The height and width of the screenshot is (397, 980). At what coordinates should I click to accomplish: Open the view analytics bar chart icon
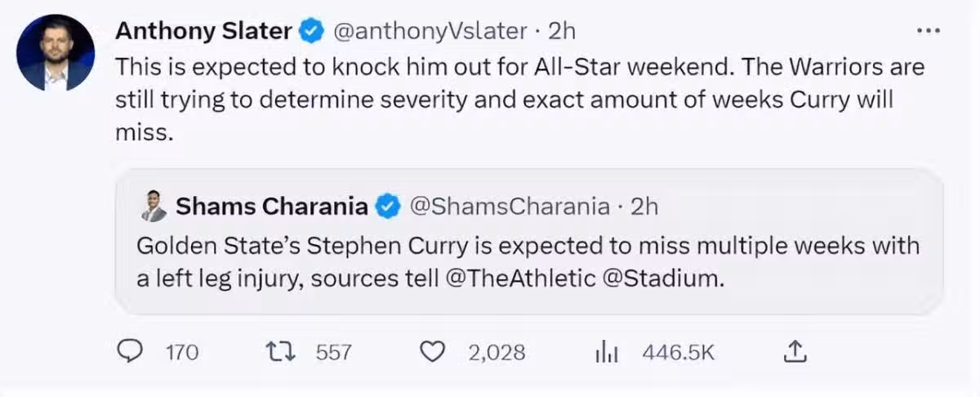click(x=606, y=352)
